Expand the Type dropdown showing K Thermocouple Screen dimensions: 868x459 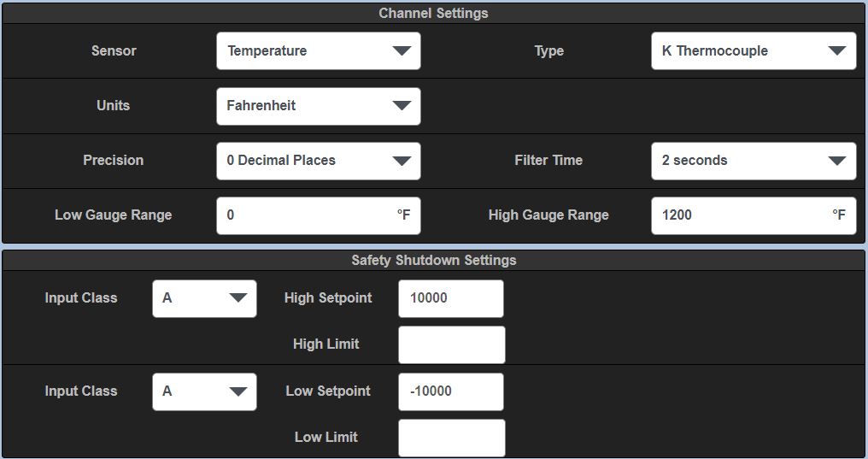[753, 51]
